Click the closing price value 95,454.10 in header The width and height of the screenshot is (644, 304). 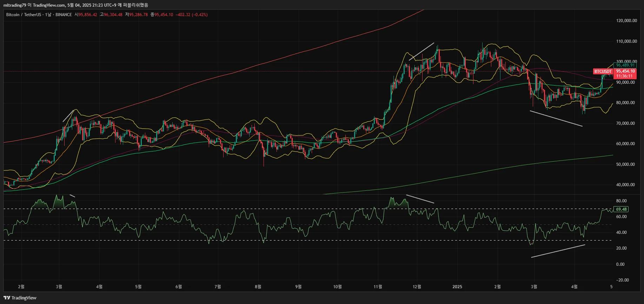click(164, 15)
